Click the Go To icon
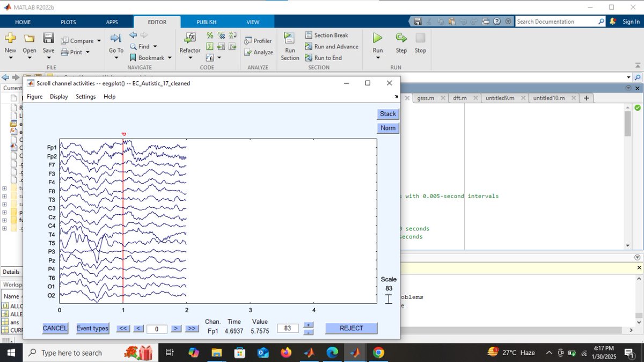The width and height of the screenshot is (644, 362). point(116,38)
